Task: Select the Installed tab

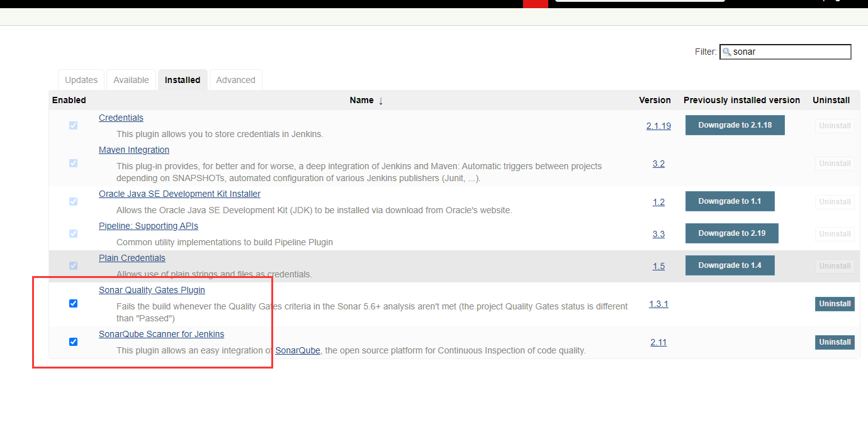Action: [x=182, y=79]
